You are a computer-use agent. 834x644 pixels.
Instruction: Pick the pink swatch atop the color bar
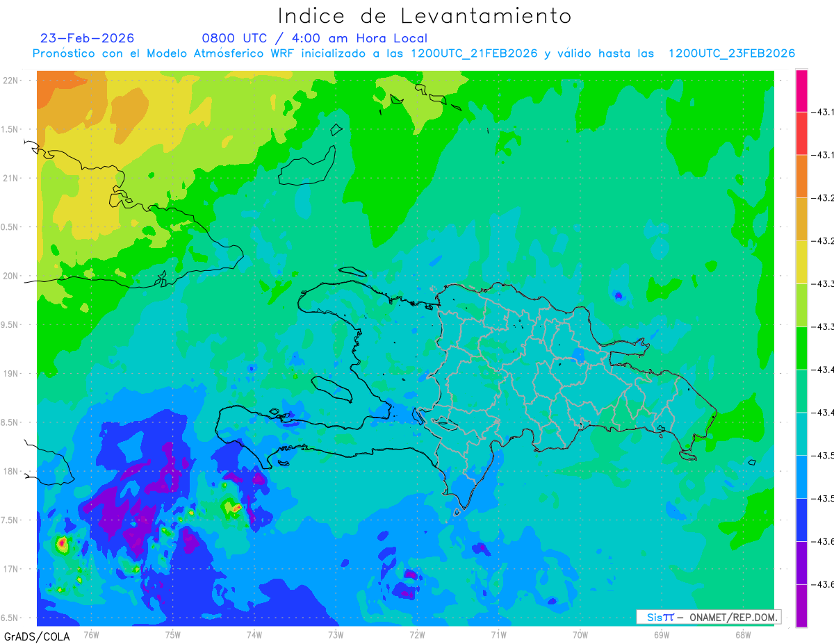click(x=801, y=90)
